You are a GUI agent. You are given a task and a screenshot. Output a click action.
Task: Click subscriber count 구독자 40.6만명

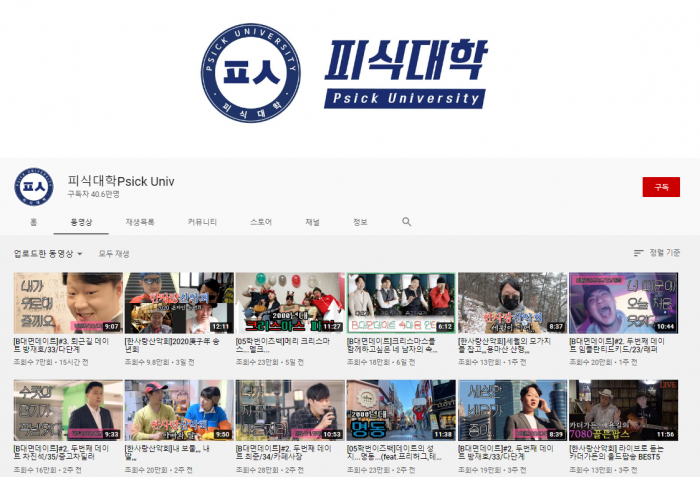94,194
